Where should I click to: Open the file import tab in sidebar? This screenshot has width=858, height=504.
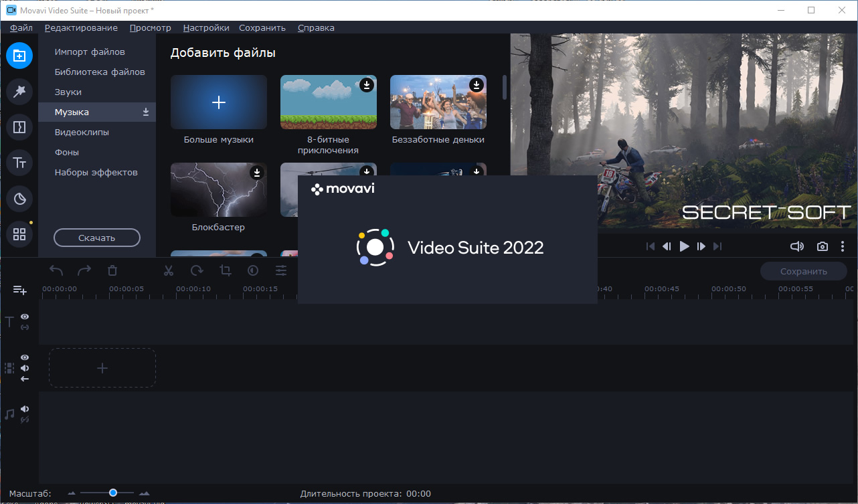point(19,56)
